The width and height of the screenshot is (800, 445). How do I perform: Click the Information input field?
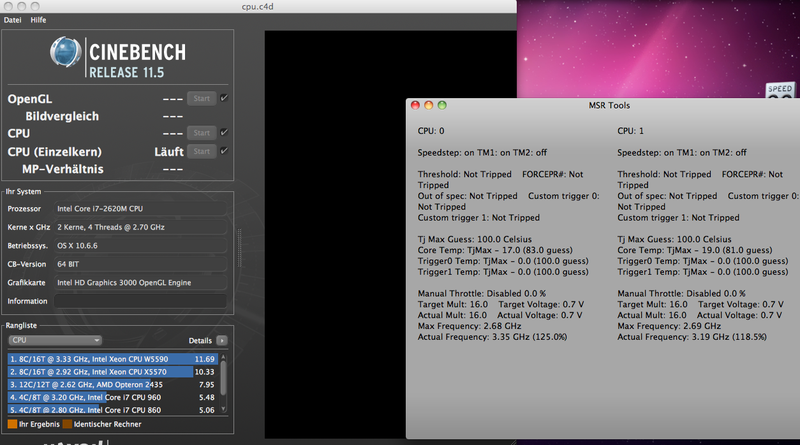click(x=140, y=301)
